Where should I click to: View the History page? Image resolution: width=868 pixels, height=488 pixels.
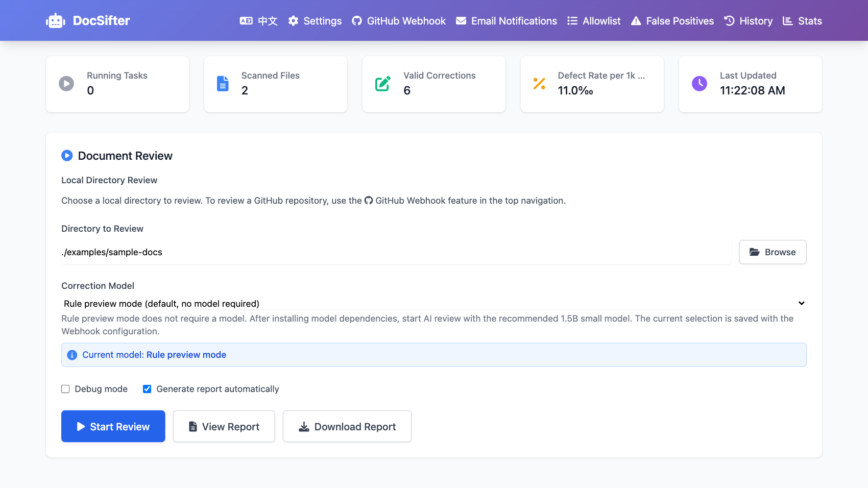coord(749,21)
